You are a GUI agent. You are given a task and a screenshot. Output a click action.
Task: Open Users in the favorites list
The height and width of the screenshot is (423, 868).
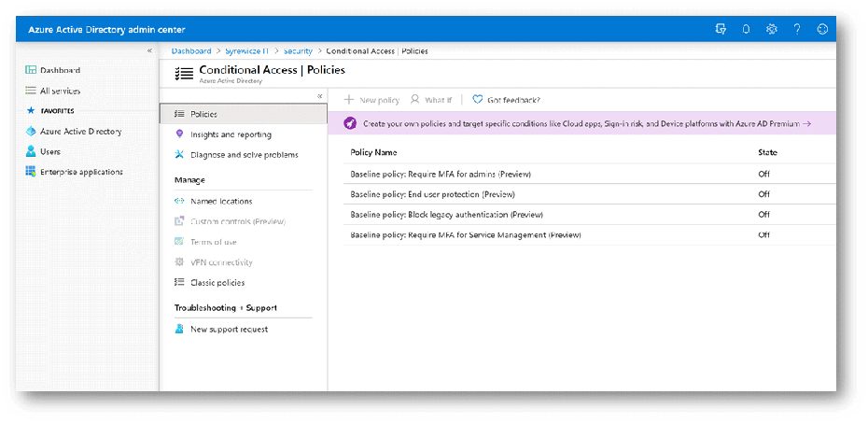50,151
